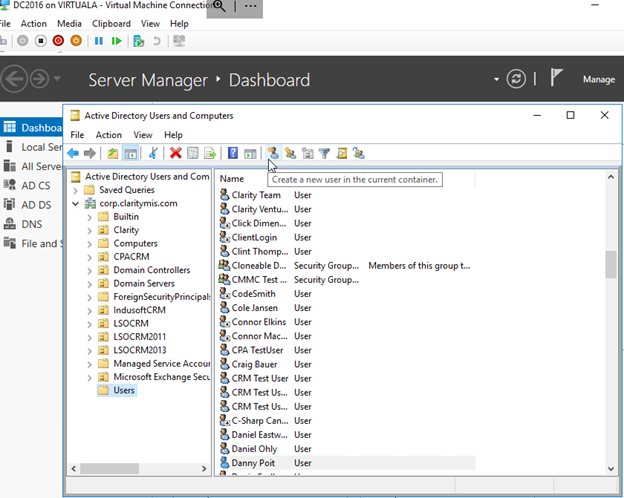Click the blue Help question icon
624x498 pixels.
(233, 153)
